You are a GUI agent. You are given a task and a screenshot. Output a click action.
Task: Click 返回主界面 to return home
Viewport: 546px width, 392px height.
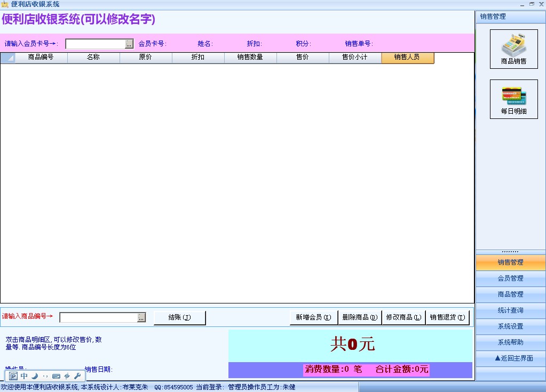510,358
